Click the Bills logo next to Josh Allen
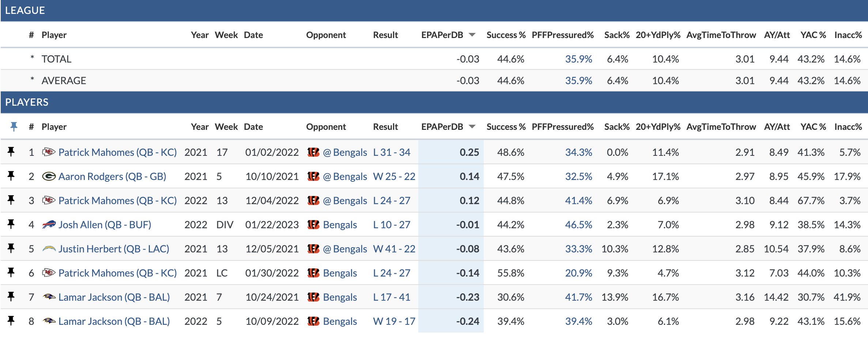The height and width of the screenshot is (338, 868). (x=49, y=225)
